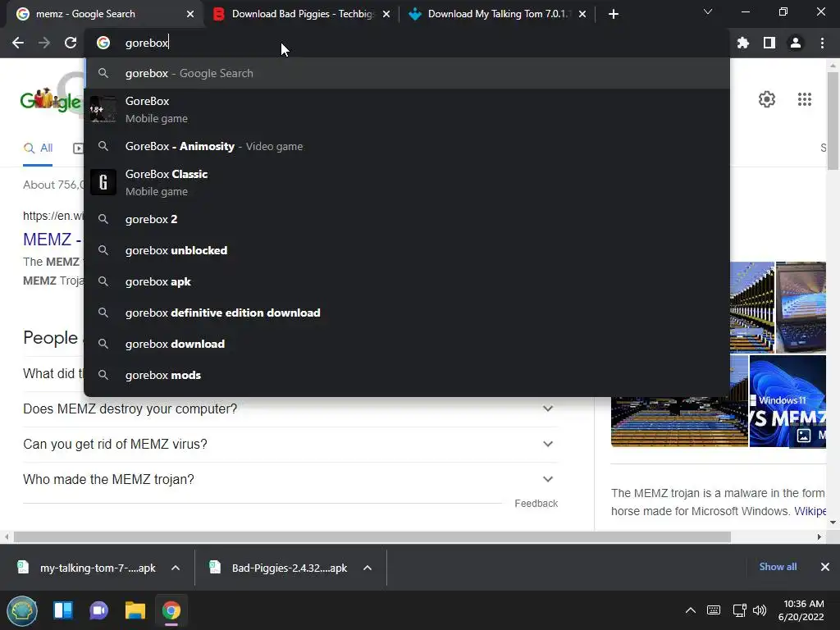Close the memz Google Search tab
Viewport: 840px width, 630px height.
tap(190, 14)
